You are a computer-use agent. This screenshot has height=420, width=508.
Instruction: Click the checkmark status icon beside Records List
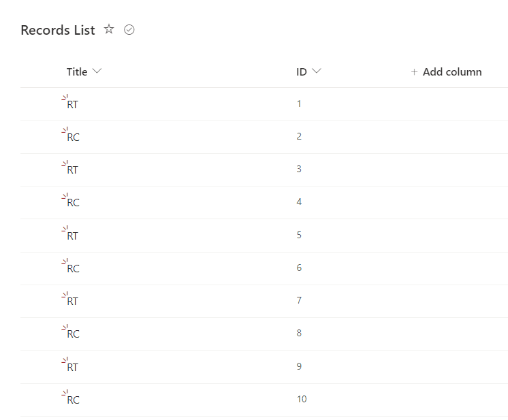click(x=129, y=30)
